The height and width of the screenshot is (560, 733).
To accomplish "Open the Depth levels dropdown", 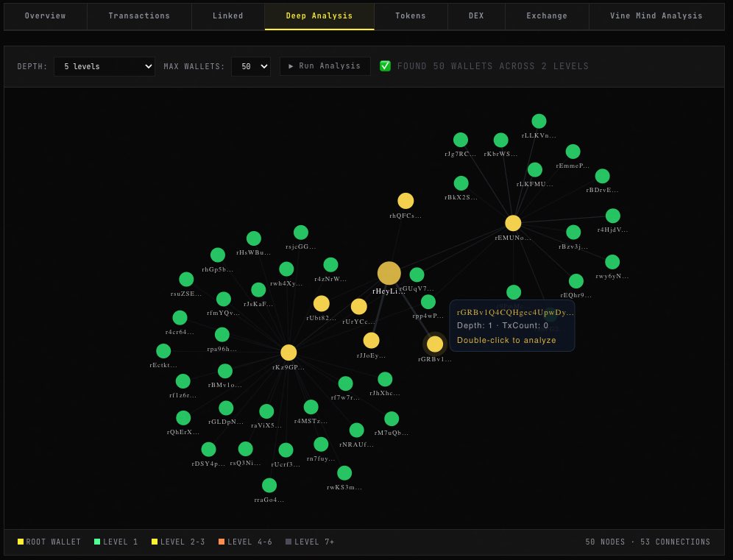I will click(105, 66).
